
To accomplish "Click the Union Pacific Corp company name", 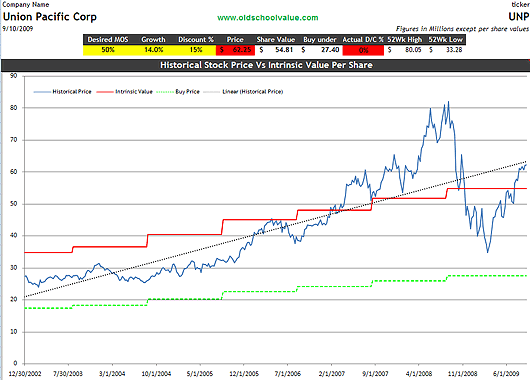I will coord(50,17).
